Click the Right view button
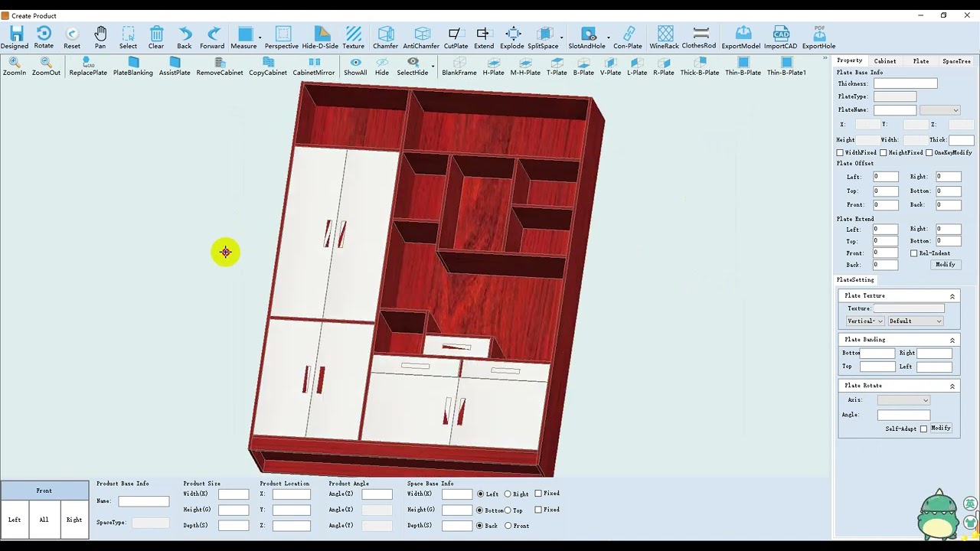 74,520
